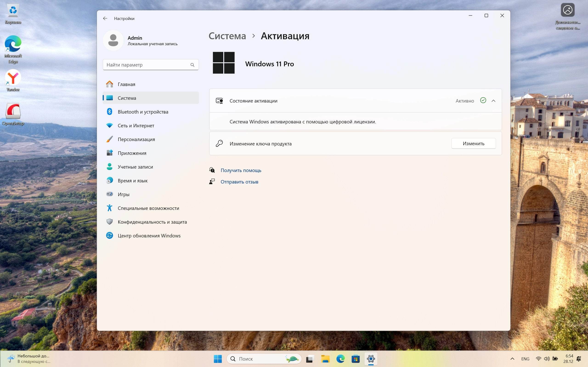Click the ENG language indicator
The image size is (588, 367).
click(x=525, y=359)
